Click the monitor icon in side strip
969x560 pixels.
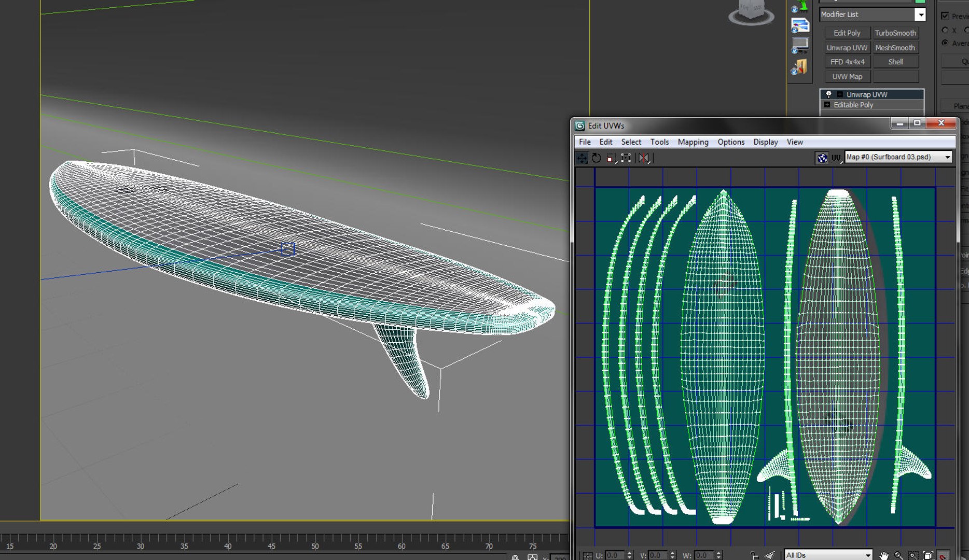point(799,46)
